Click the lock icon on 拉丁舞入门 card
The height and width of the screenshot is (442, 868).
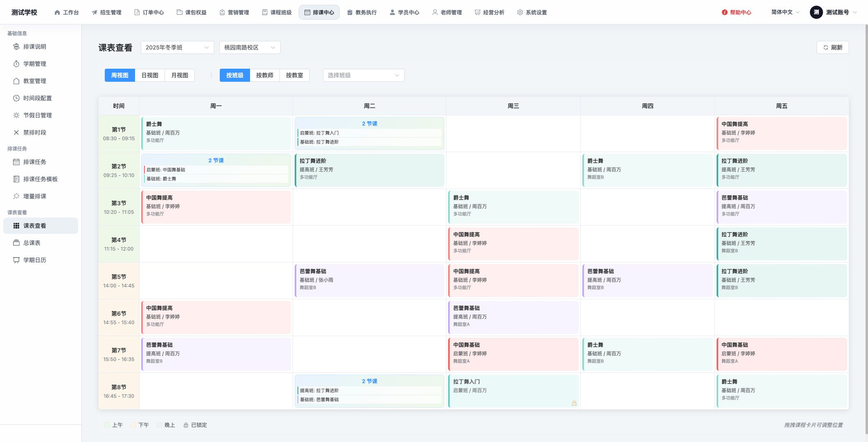coord(574,403)
